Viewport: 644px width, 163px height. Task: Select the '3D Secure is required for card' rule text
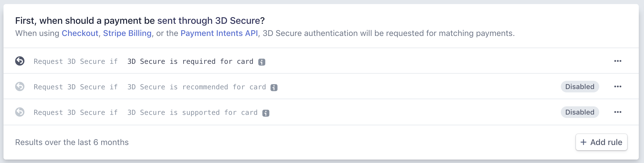(190, 61)
